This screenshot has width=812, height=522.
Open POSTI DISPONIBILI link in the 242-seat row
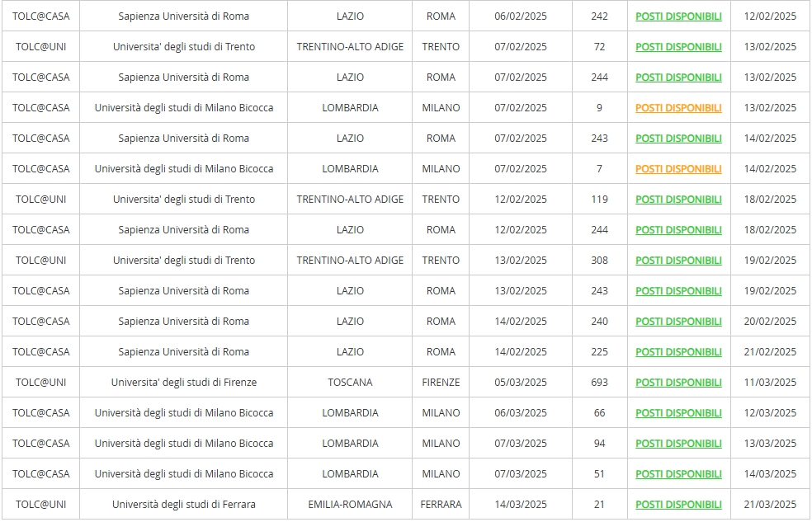coord(678,16)
